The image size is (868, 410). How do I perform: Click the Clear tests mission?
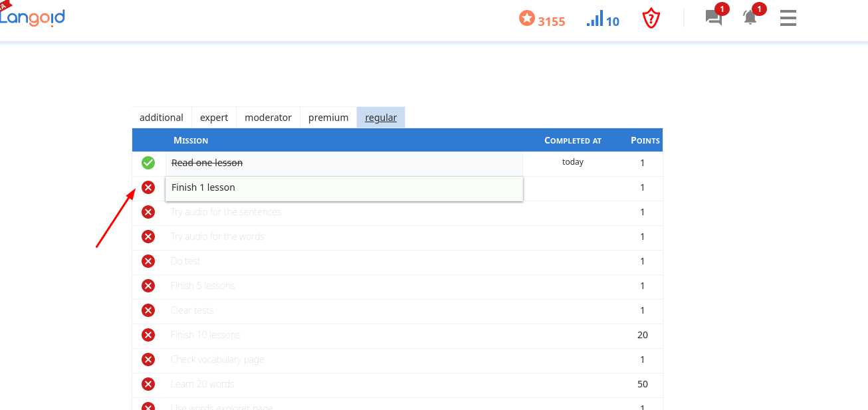tap(192, 310)
